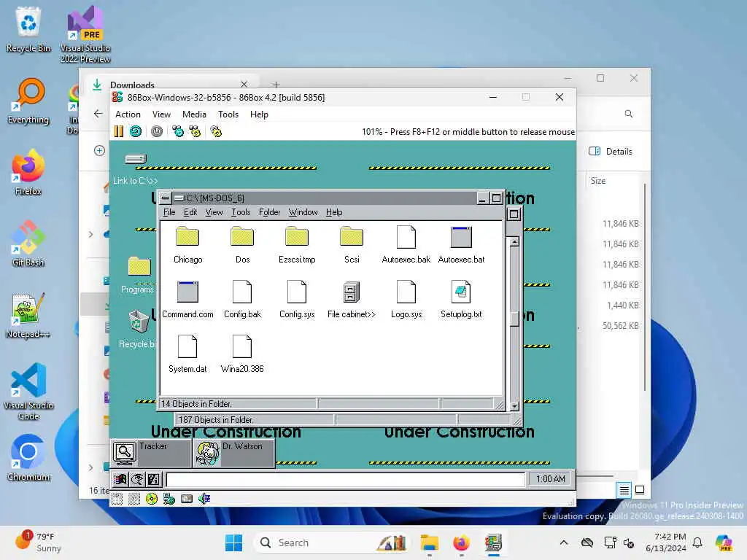
Task: Show hidden system tray icons
Action: [x=564, y=542]
